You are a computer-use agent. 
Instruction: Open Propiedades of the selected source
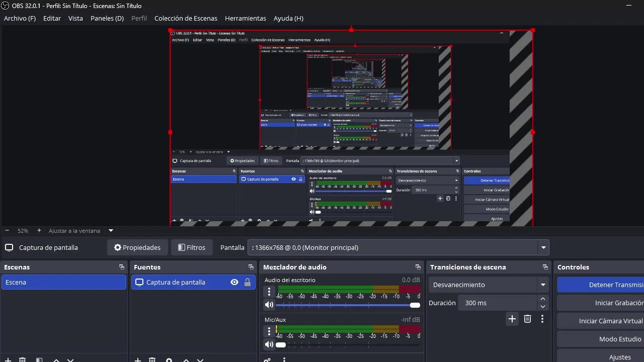click(x=137, y=247)
